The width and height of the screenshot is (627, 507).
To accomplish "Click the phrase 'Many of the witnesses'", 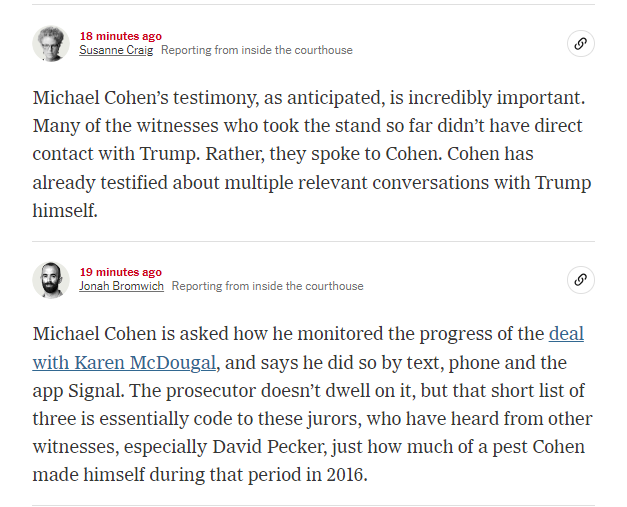I will (126, 126).
